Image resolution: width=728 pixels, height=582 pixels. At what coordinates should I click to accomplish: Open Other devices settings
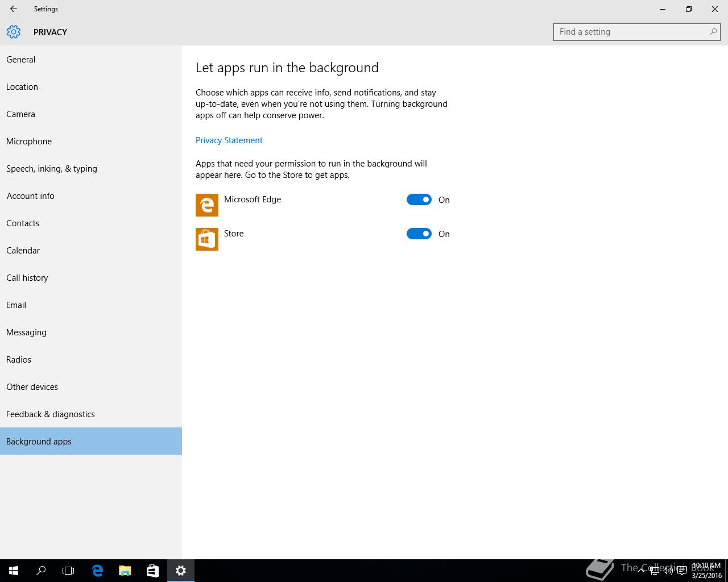click(91, 387)
